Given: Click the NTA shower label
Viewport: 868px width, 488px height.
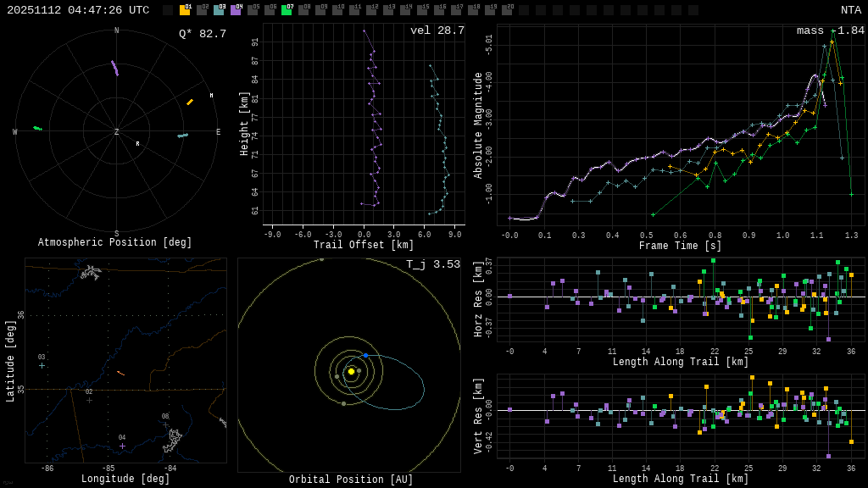Looking at the screenshot, I should pyautogui.click(x=850, y=10).
